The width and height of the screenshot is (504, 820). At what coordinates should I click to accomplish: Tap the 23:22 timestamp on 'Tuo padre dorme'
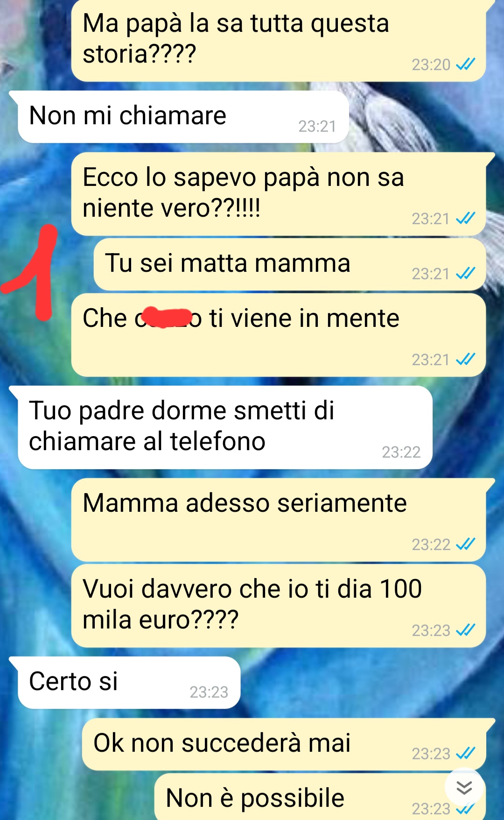click(401, 452)
